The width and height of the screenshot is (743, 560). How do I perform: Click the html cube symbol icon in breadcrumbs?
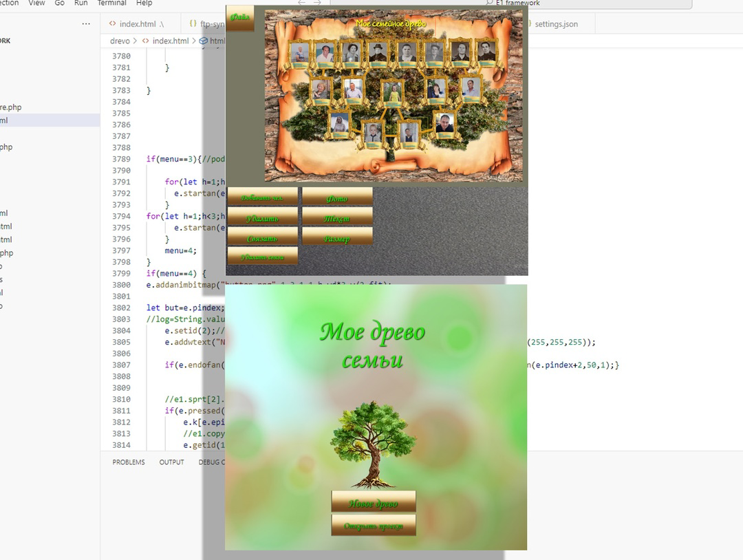203,41
